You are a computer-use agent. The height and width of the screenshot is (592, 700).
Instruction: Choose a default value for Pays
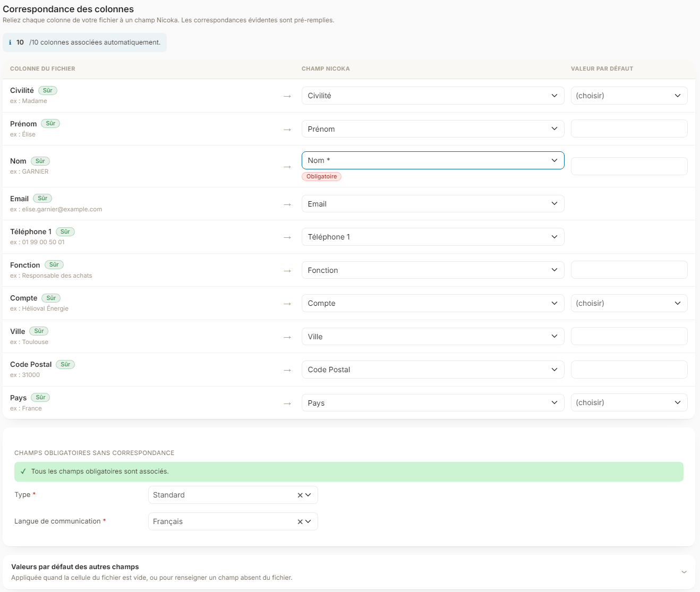click(x=629, y=402)
